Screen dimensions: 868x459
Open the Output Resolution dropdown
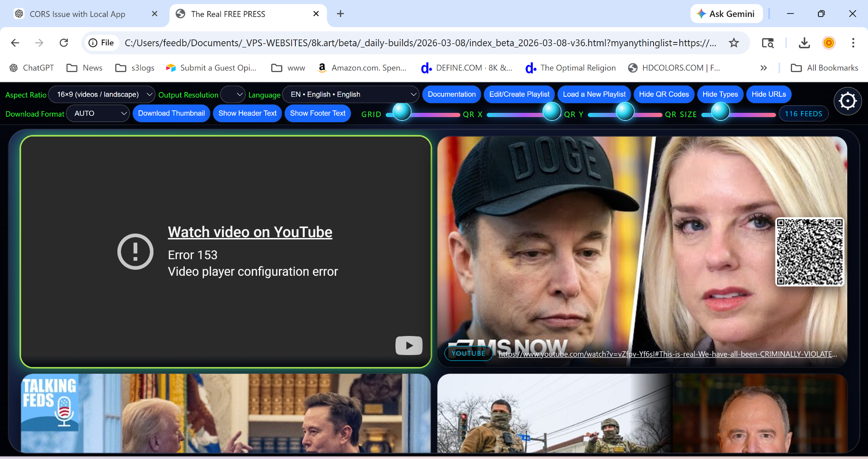pos(233,94)
